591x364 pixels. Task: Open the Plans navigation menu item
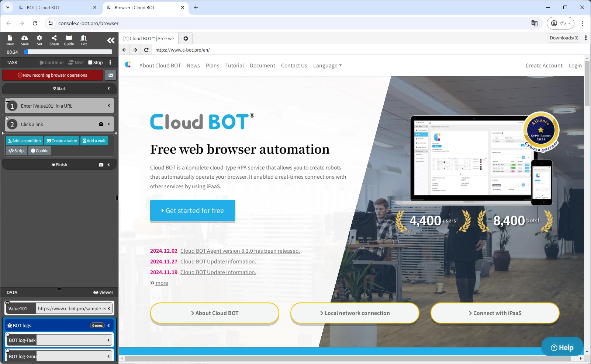tap(212, 66)
